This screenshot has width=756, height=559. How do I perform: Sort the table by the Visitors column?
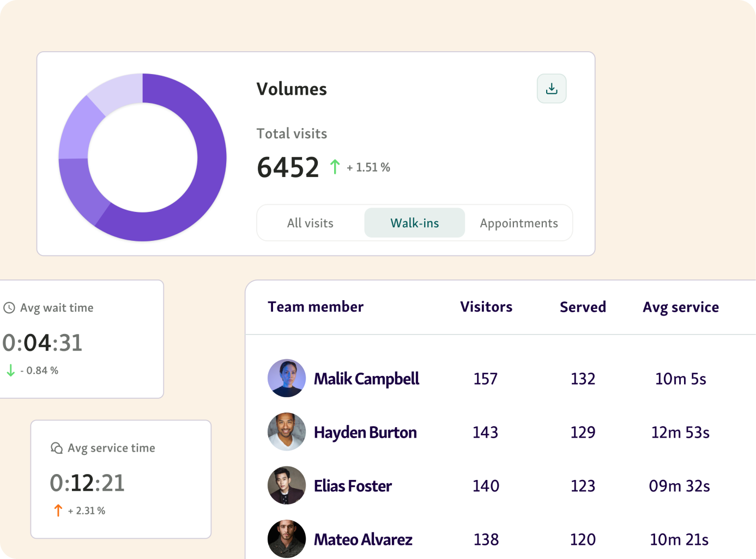tap(486, 307)
